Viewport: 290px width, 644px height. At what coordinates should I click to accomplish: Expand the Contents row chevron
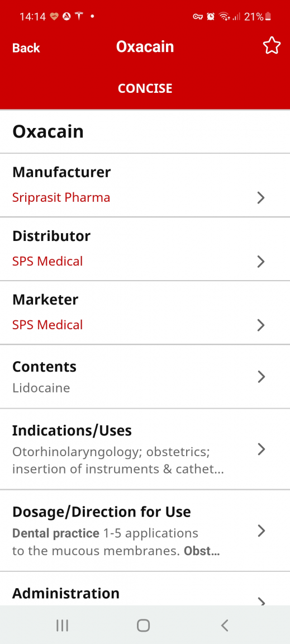[x=261, y=377]
